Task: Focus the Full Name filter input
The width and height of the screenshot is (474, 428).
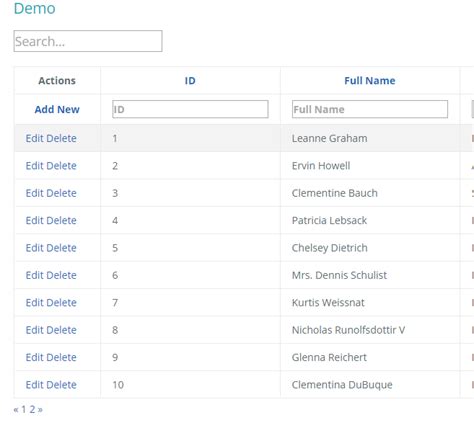Action: [370, 109]
